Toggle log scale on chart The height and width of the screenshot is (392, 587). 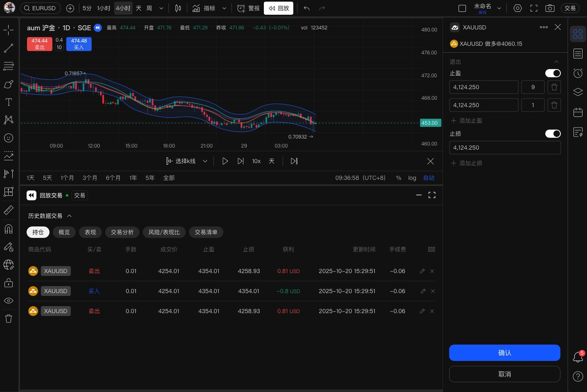[x=412, y=178]
